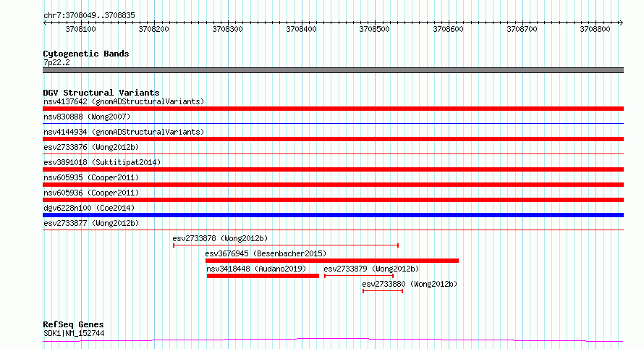Click ruler position 3708700

point(522,29)
